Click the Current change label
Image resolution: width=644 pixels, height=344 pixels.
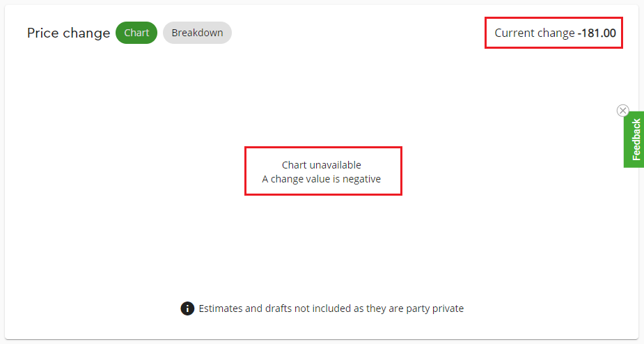(x=535, y=33)
